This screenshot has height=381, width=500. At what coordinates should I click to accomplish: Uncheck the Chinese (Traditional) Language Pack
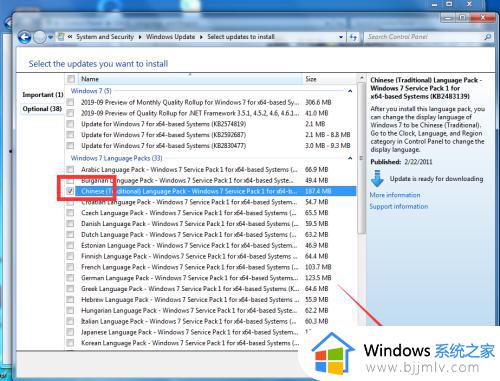70,191
